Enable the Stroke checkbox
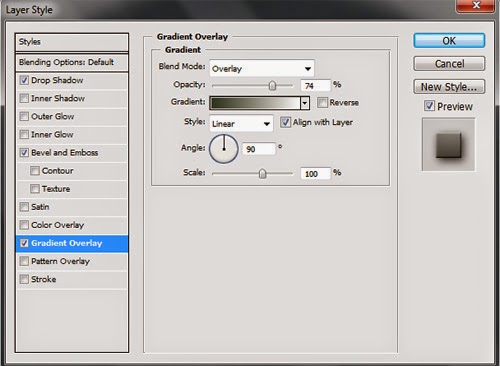 click(24, 279)
